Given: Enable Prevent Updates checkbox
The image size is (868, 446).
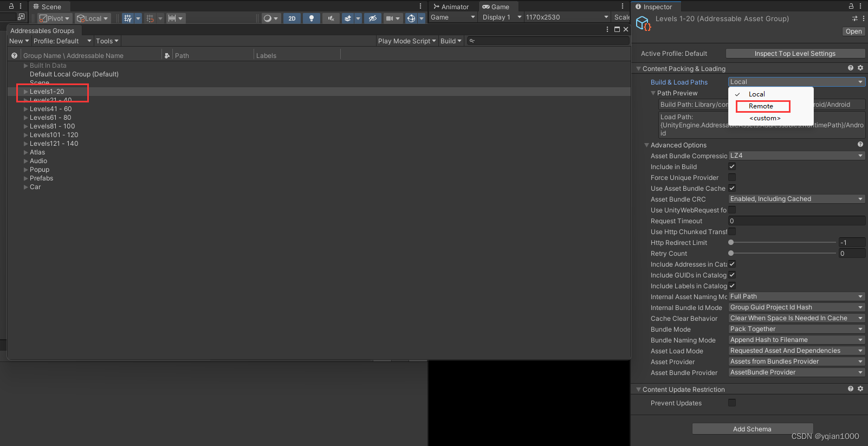Looking at the screenshot, I should pos(732,403).
